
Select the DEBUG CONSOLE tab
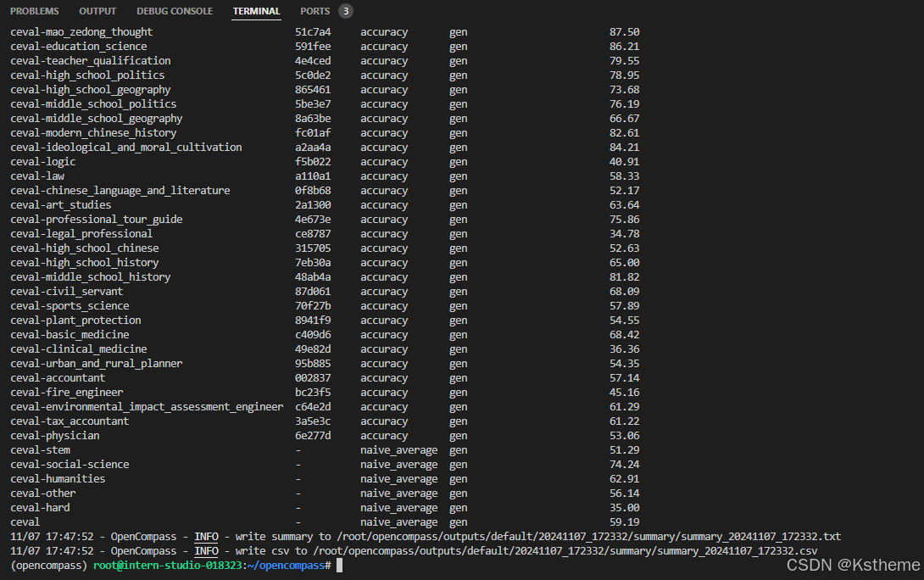[175, 11]
